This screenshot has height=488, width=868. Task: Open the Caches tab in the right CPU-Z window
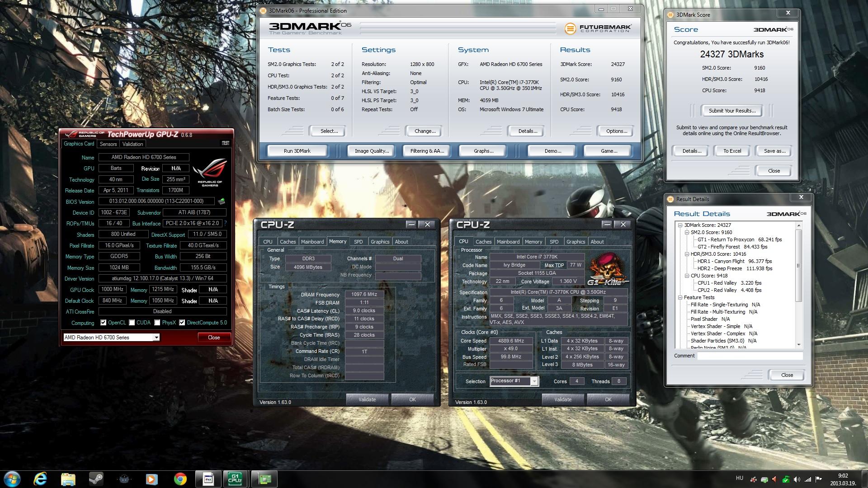(x=483, y=242)
